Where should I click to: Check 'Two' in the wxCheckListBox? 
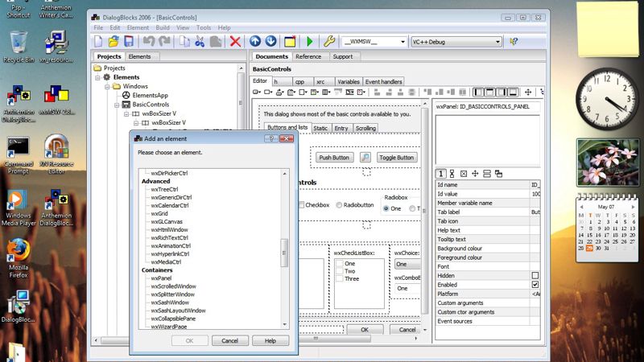click(x=340, y=271)
